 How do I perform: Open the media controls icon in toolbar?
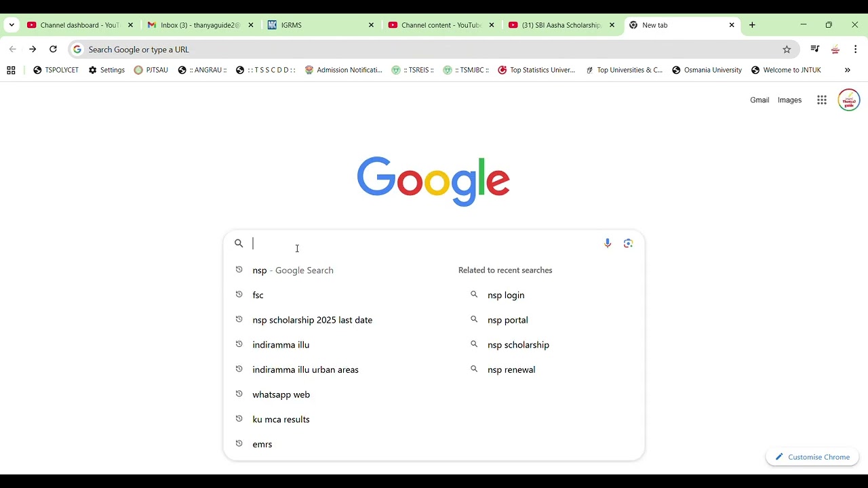pyautogui.click(x=815, y=49)
